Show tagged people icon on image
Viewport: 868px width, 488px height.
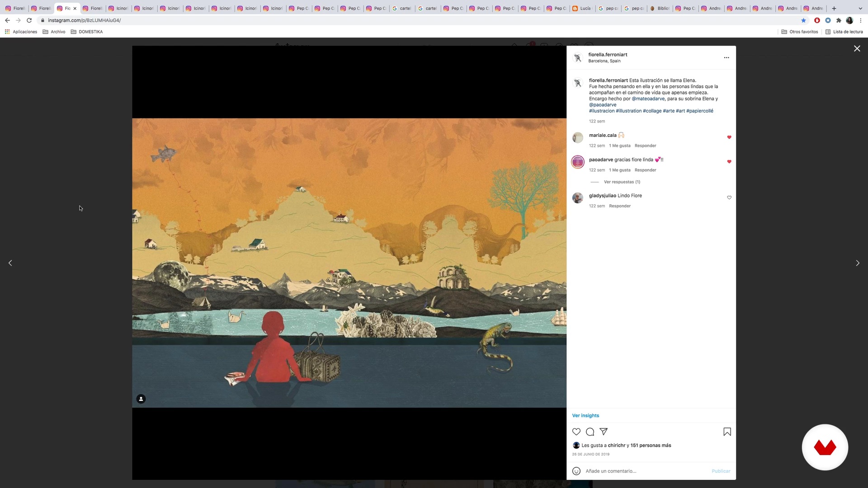click(141, 399)
